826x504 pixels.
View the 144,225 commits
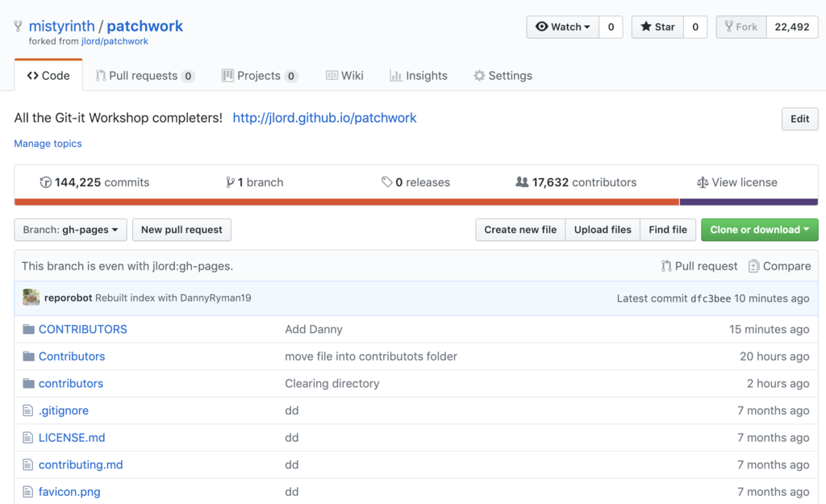click(95, 182)
